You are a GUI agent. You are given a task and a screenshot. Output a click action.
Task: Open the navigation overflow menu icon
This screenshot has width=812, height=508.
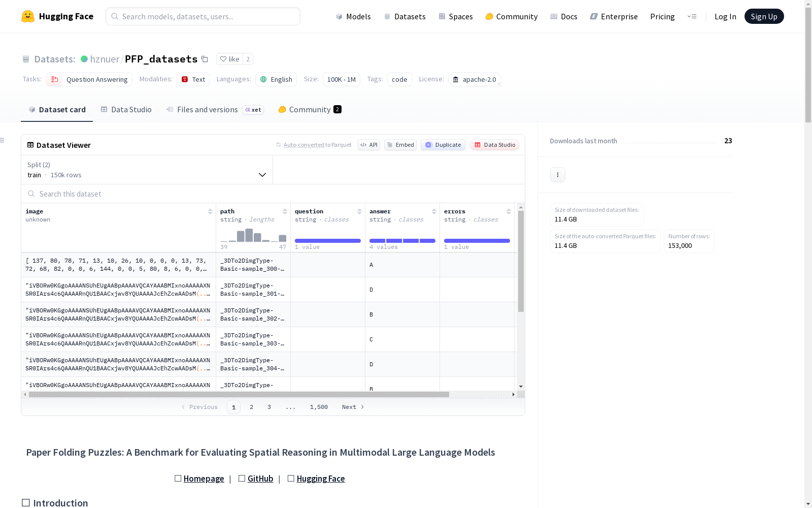click(692, 16)
